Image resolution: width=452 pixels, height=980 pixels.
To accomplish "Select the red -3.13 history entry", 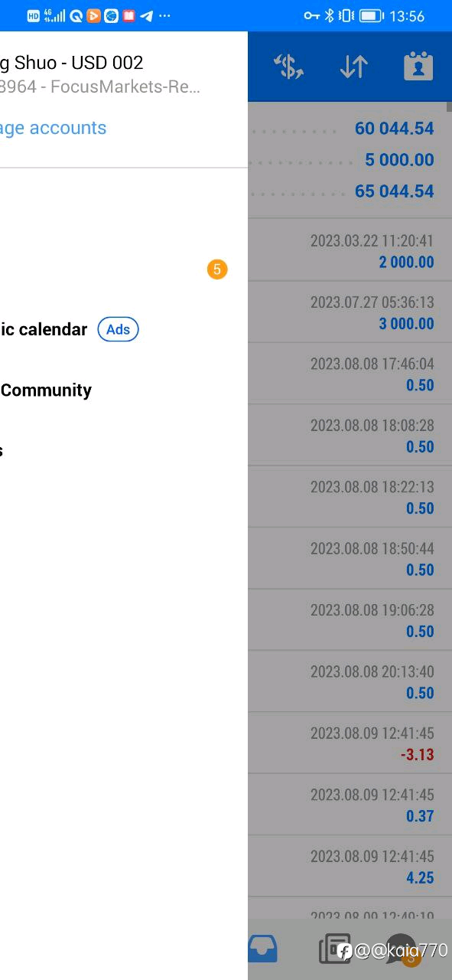I will [350, 743].
